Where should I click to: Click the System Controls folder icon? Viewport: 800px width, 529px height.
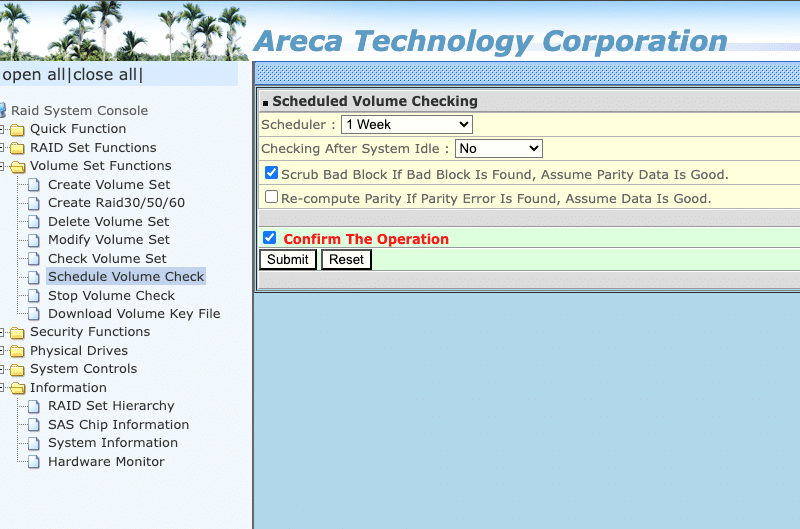point(17,369)
